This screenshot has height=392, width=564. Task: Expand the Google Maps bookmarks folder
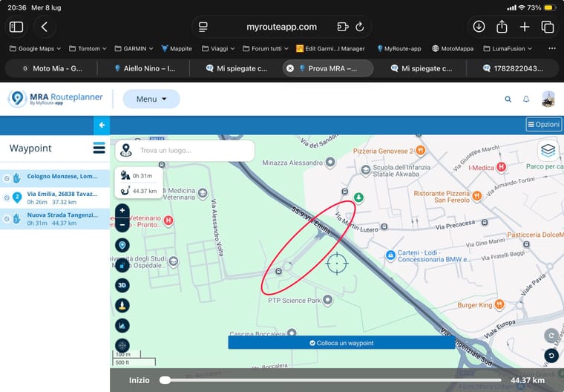(36, 48)
